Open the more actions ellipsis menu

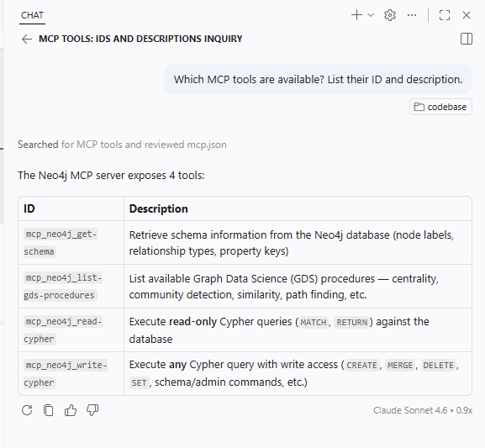[412, 15]
